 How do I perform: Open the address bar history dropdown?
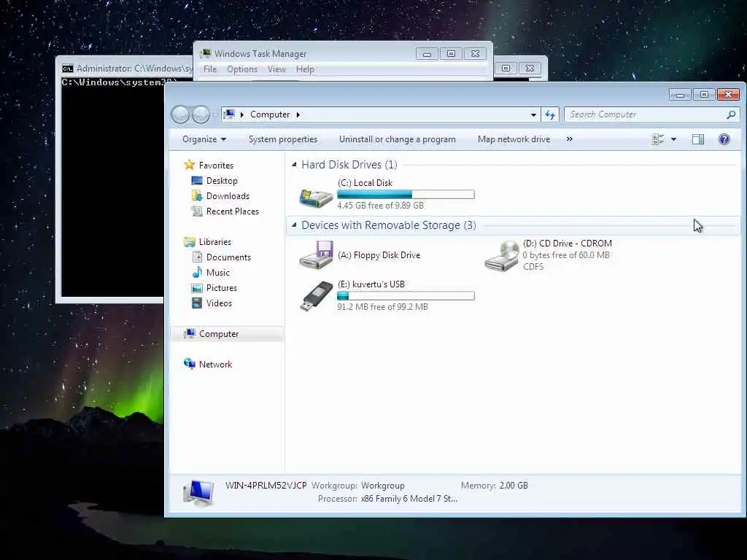pos(533,114)
